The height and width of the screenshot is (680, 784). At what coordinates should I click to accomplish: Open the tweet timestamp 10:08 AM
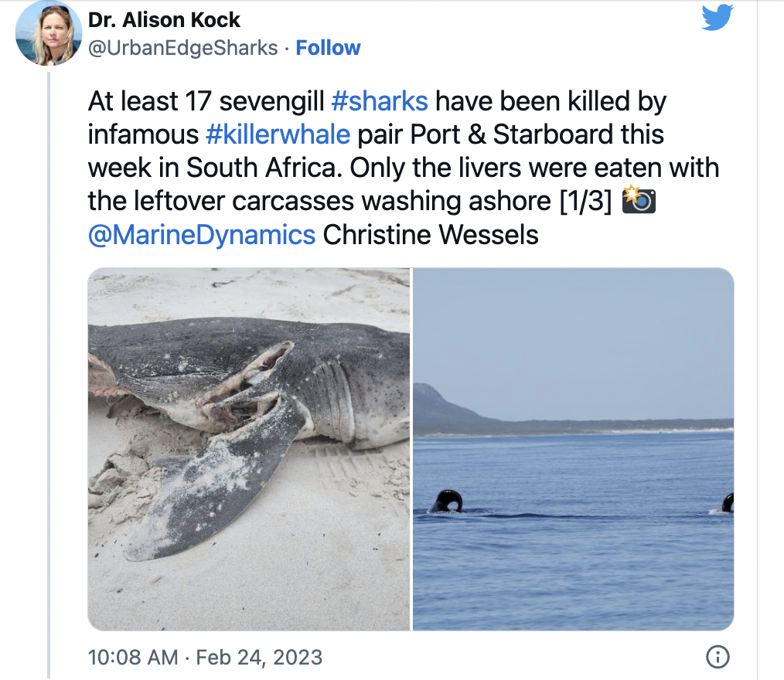[131, 658]
